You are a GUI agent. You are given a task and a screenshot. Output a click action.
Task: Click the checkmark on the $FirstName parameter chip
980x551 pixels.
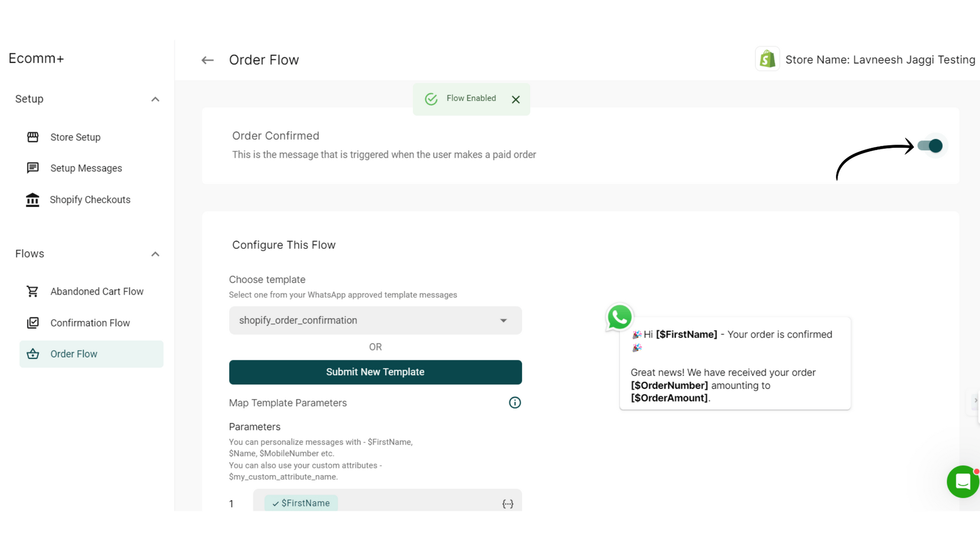274,503
